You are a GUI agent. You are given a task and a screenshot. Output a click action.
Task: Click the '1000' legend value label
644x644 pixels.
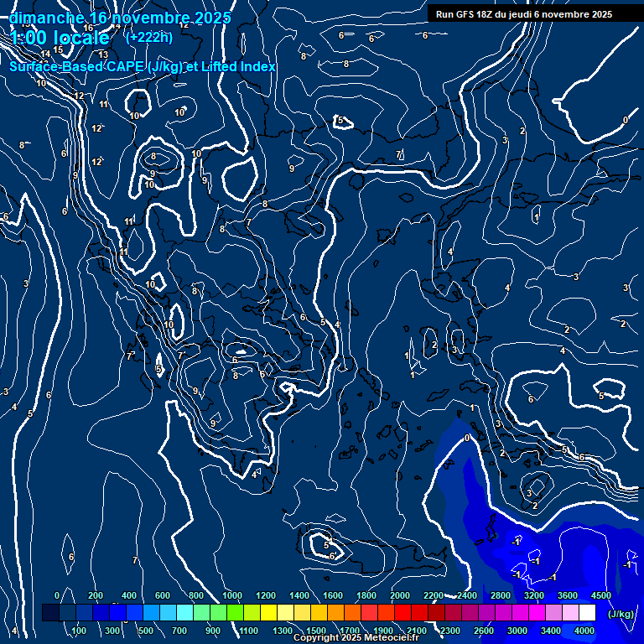pyautogui.click(x=232, y=595)
